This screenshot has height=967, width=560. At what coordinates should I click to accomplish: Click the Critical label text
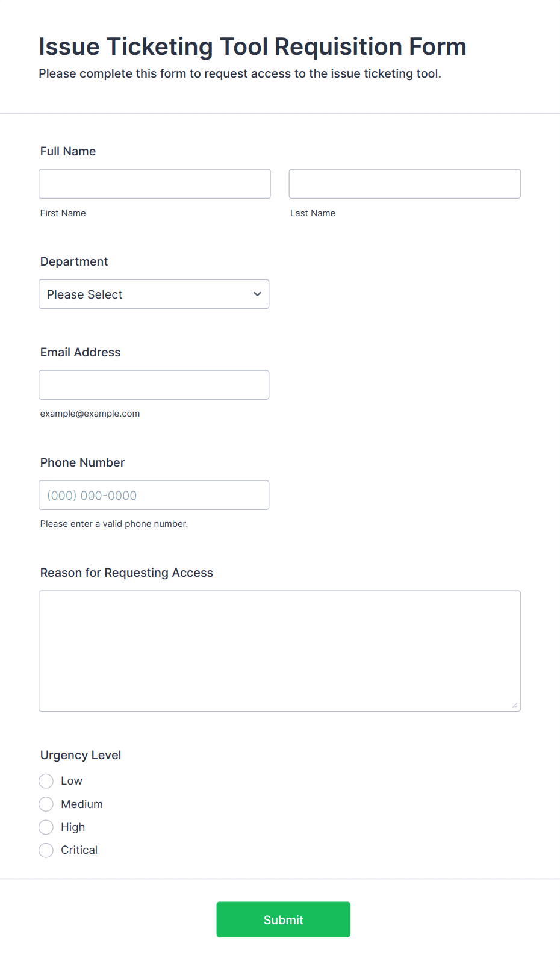coord(79,850)
